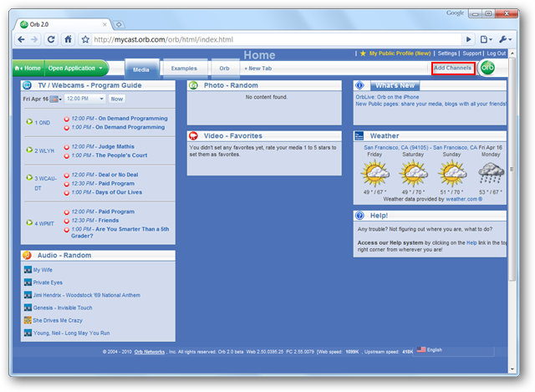Close the Orb 2.0 browser tab
535x392 pixels.
[104, 24]
